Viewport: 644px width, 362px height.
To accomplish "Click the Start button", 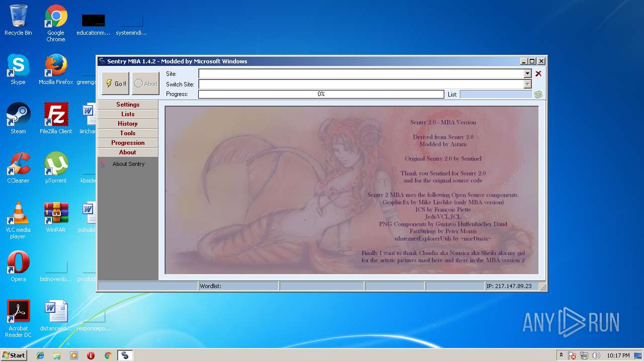I will (14, 355).
